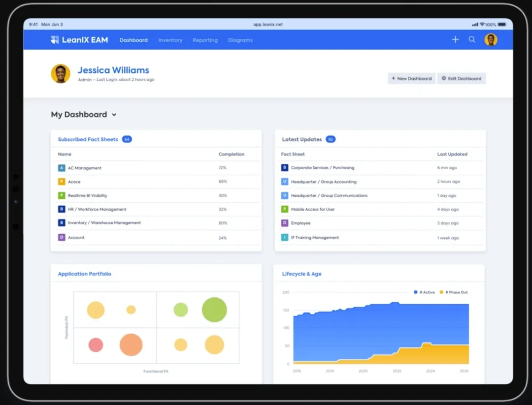The image size is (532, 405).
Task: Switch to the Reporting tab
Action: [x=205, y=40]
